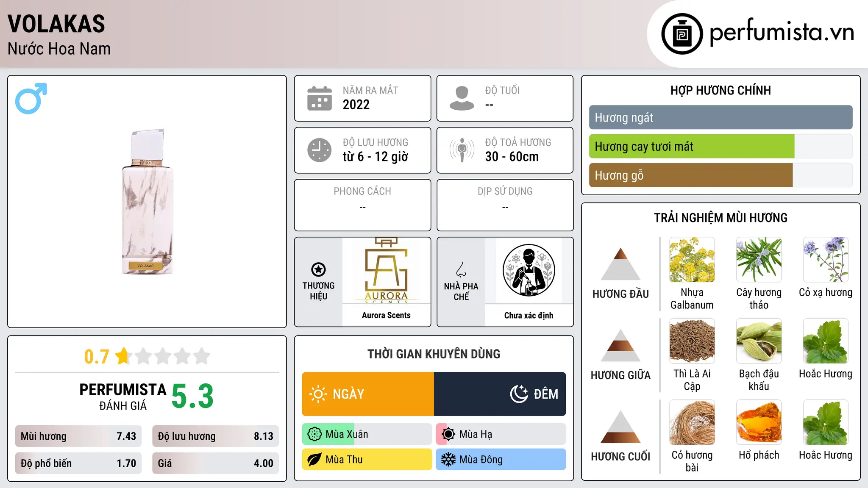The image size is (868, 488).
Task: Click the Giá 4.00 score cell
Action: tap(215, 463)
